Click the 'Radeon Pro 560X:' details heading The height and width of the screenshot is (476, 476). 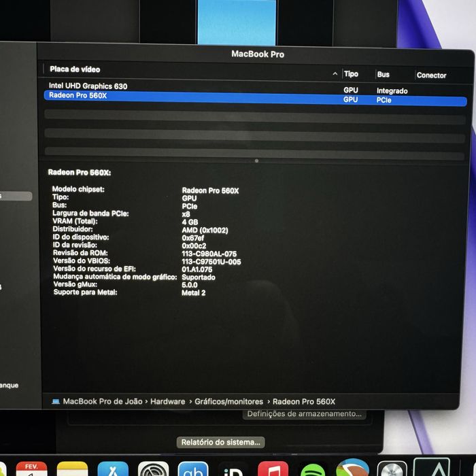click(80, 173)
